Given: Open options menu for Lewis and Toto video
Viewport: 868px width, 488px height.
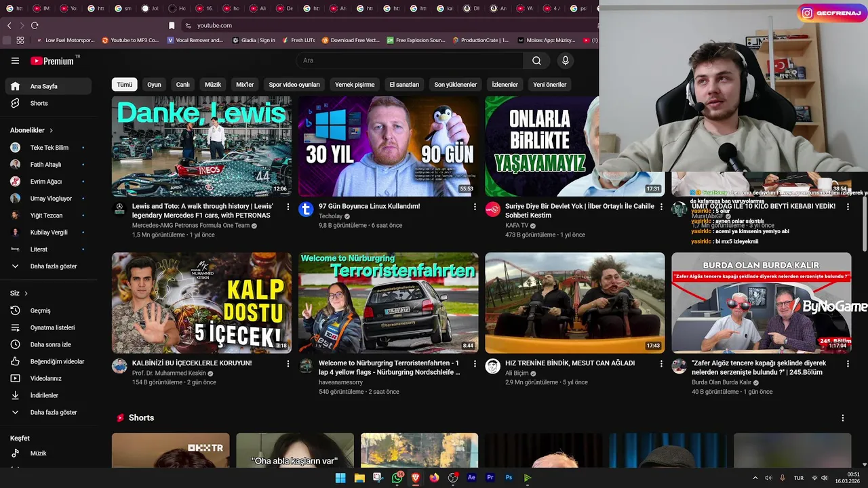Looking at the screenshot, I should coord(288,207).
